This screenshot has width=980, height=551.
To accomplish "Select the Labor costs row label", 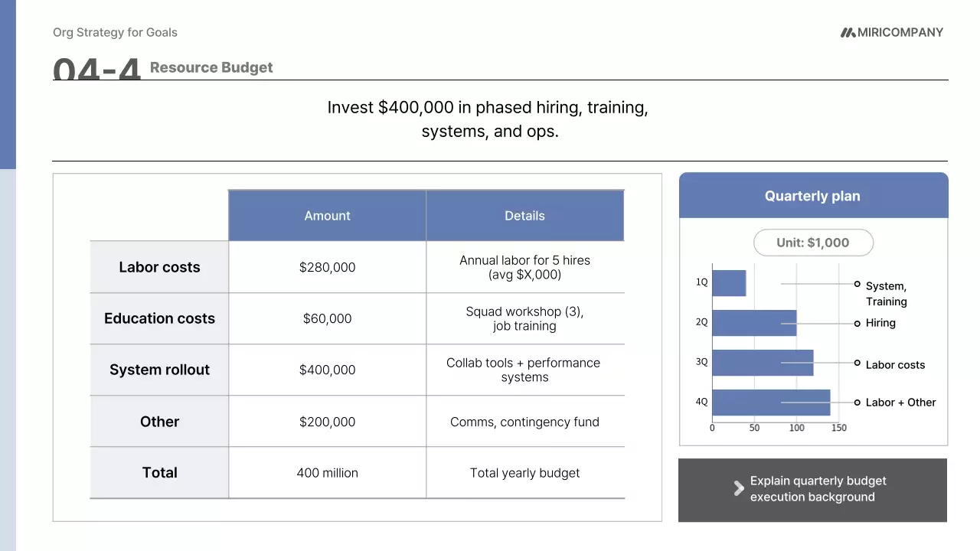I will [x=159, y=267].
